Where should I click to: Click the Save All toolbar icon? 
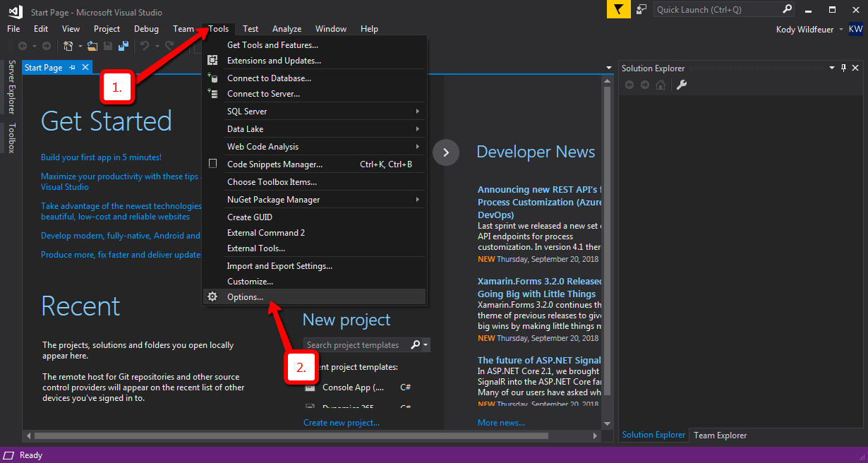coord(123,44)
